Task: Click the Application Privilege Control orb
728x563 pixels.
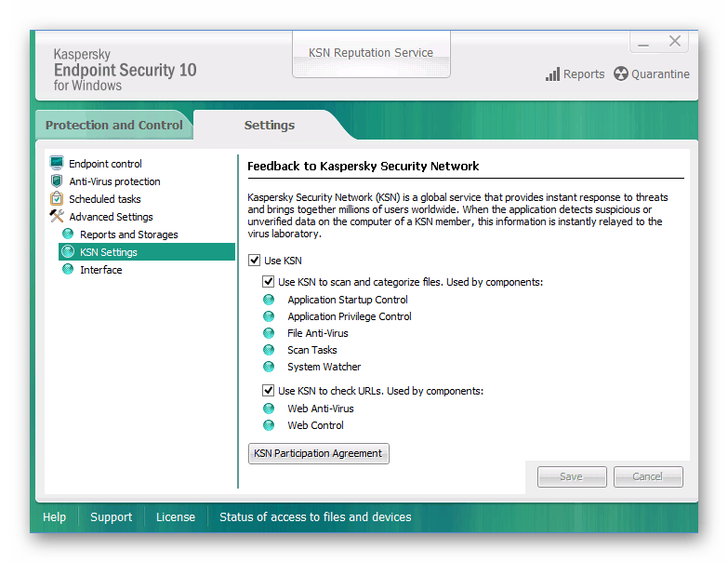Action: coord(269,316)
